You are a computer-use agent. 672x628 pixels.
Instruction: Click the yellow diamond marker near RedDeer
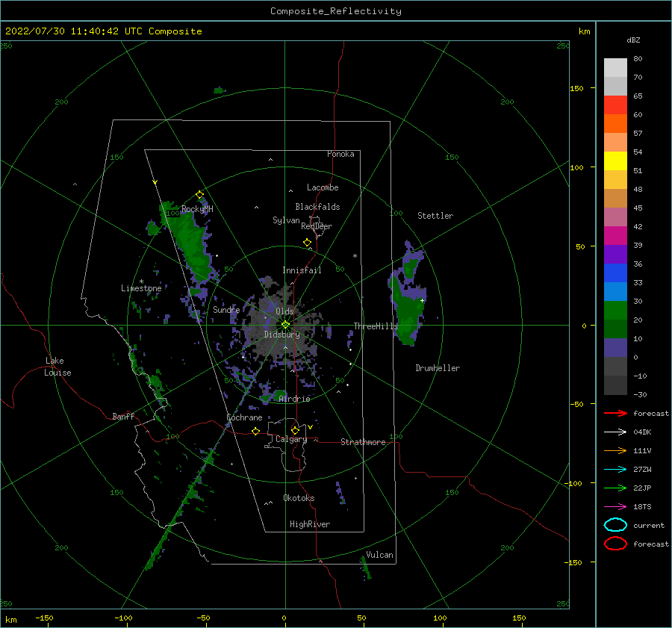(x=307, y=243)
